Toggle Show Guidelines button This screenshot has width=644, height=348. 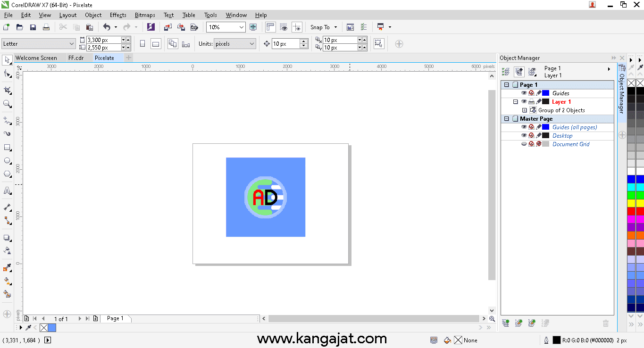(x=297, y=27)
